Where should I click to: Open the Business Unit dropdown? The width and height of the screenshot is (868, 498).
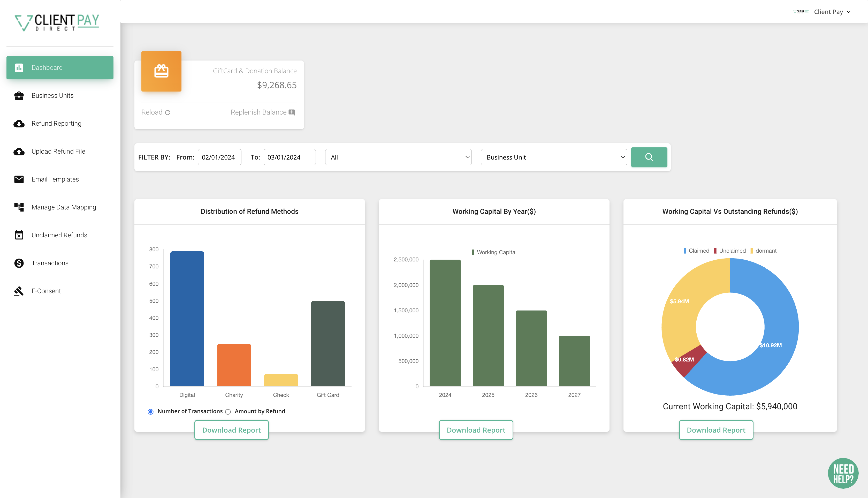click(x=554, y=157)
